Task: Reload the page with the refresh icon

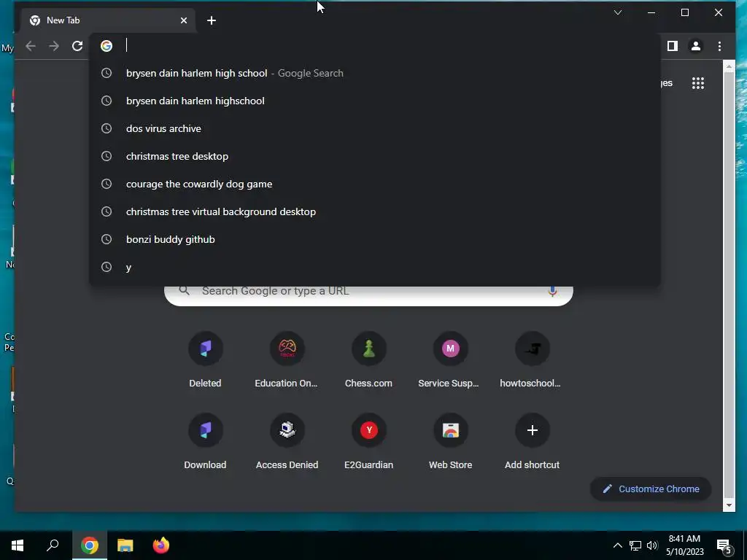Action: [77, 46]
